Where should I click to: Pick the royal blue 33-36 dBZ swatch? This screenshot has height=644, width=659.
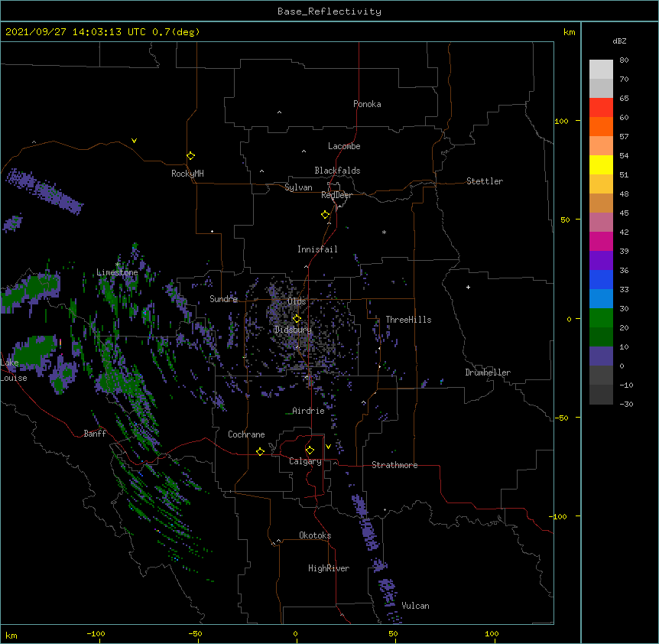601,279
